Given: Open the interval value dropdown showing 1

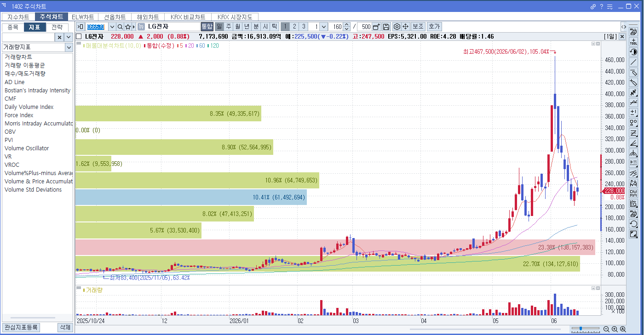Looking at the screenshot, I should tap(323, 27).
